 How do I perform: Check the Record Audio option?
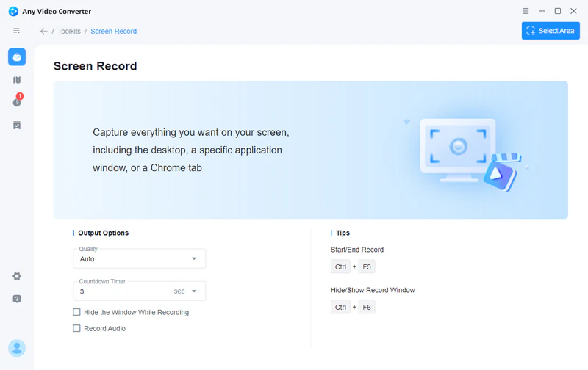click(76, 328)
